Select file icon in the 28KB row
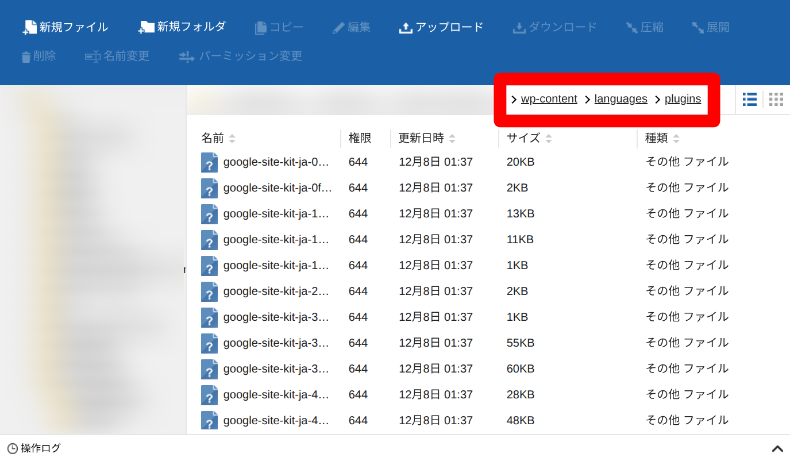Image resolution: width=790 pixels, height=460 pixels. [x=209, y=395]
